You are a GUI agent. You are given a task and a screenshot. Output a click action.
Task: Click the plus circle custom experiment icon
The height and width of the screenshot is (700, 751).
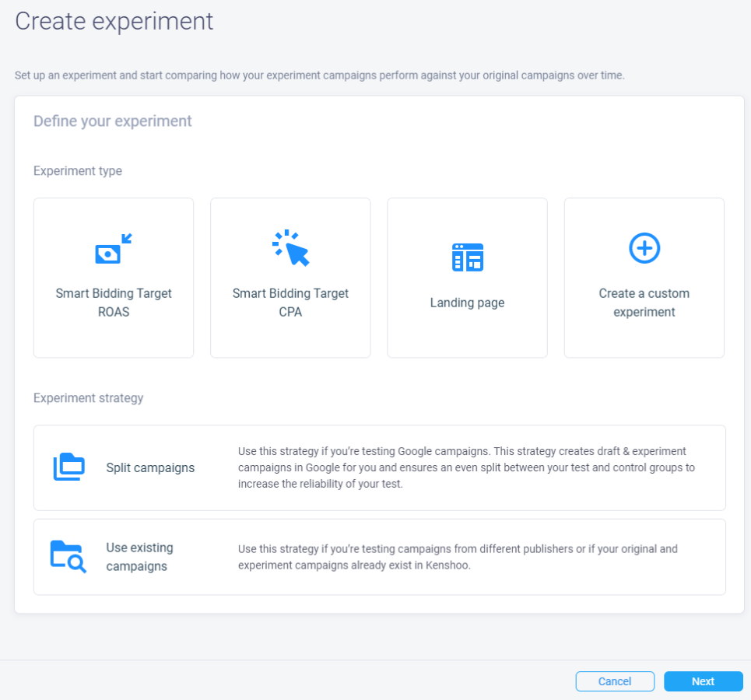[644, 248]
